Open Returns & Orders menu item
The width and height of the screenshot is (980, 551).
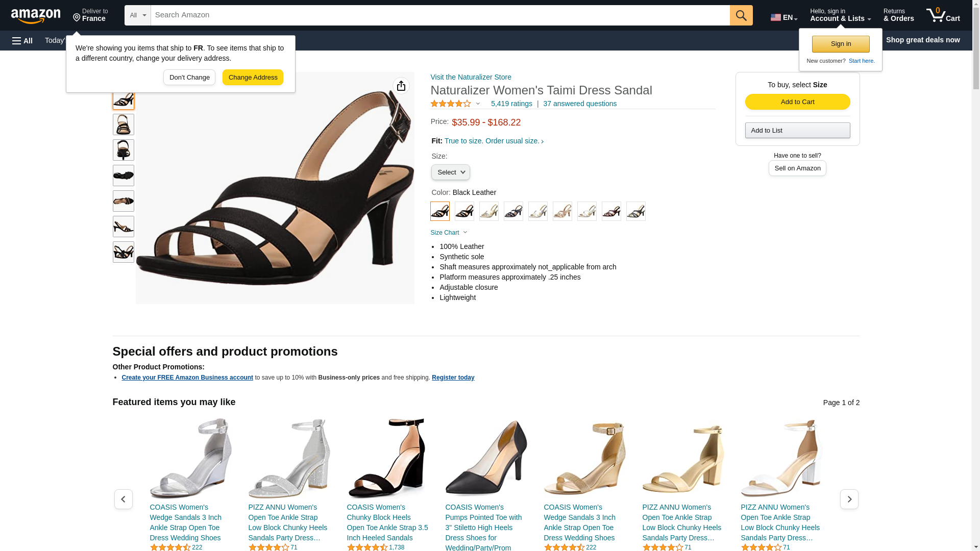898,15
